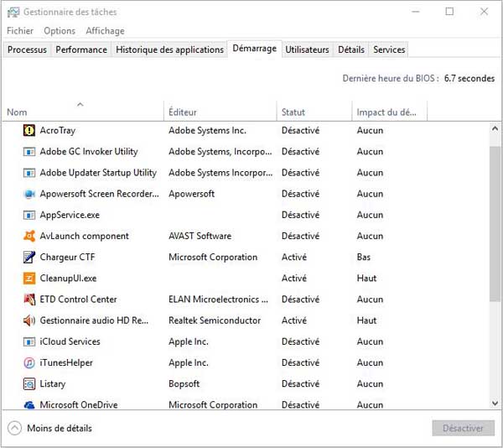Click ELAN Microelectronics publisher cell
Image resolution: width=503 pixels, height=448 pixels.
click(219, 300)
